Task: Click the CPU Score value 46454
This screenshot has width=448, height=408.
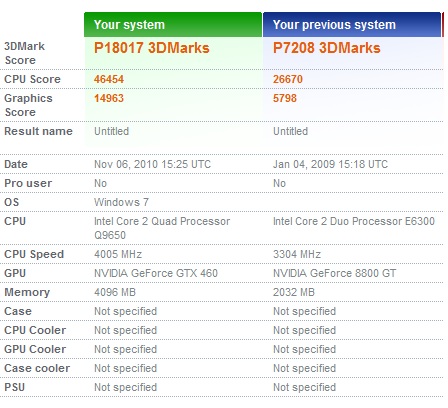Action: 109,79
